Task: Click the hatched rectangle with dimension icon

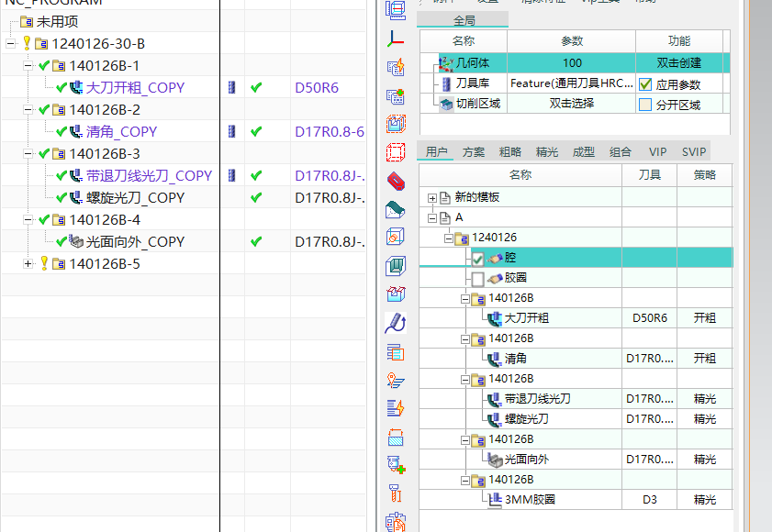Action: 396,437
